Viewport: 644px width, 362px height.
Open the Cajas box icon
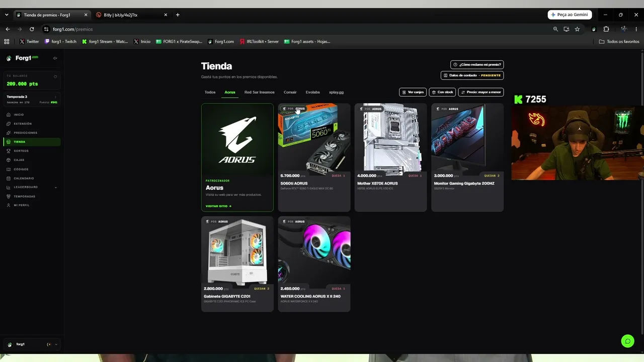[9, 160]
